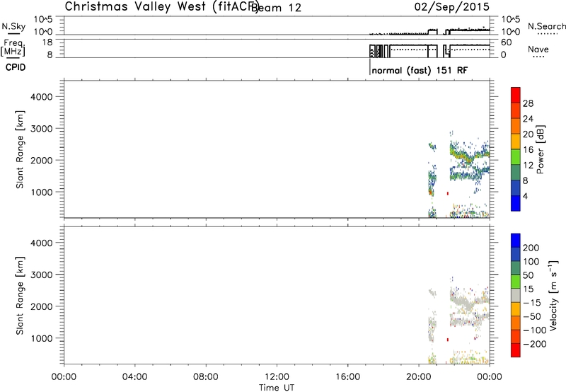
Task: Click the '04:00' time tick label
Action: point(134,377)
